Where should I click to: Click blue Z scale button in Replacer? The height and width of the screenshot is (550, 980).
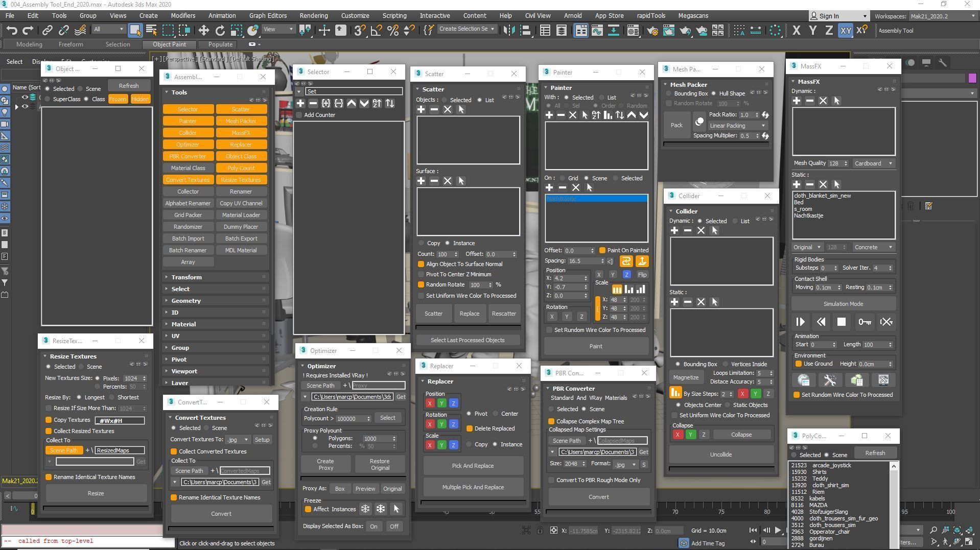click(x=453, y=445)
